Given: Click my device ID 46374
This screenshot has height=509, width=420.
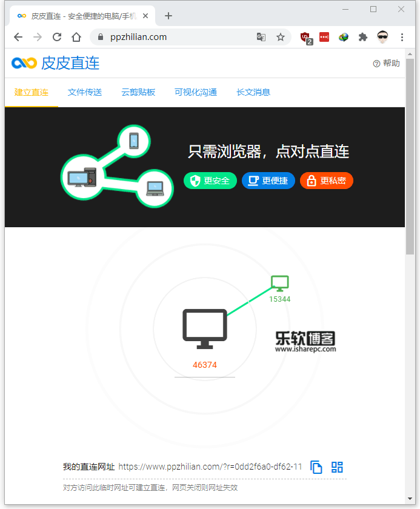Looking at the screenshot, I should click(x=205, y=365).
